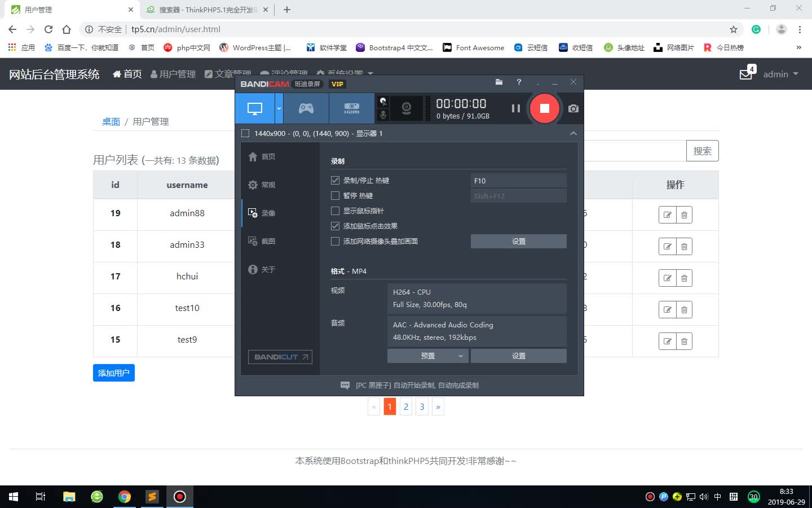Click the F10 hotkey field
Viewport: 812px width, 508px height.
pos(518,181)
